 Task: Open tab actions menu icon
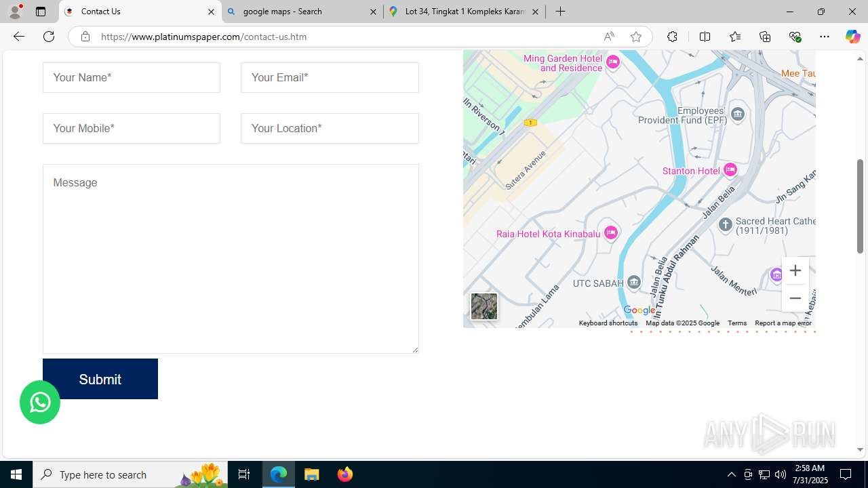click(x=41, y=12)
